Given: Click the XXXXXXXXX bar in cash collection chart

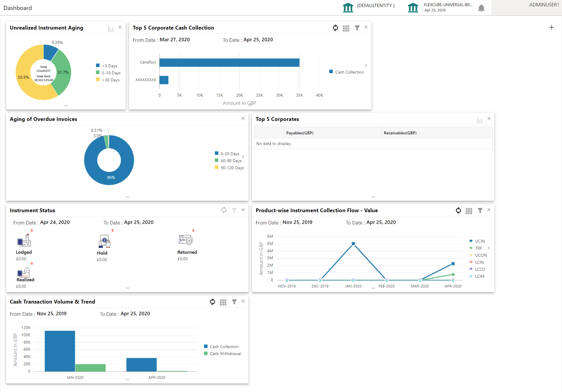Looking at the screenshot, I should [164, 80].
